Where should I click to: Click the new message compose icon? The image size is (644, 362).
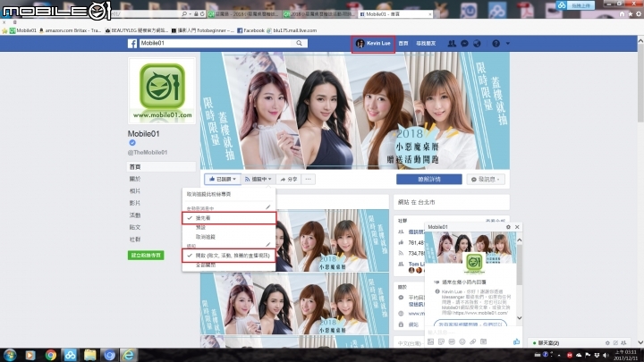pos(615,342)
